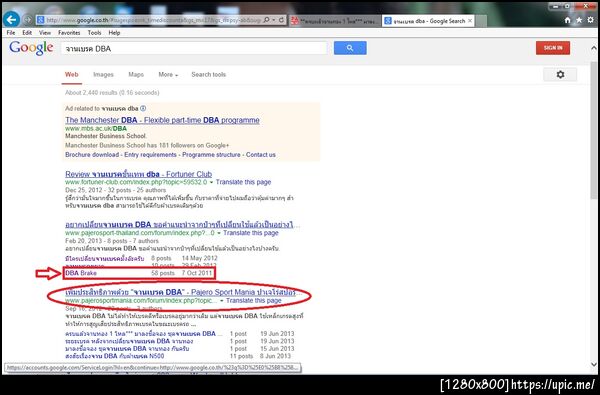600x395 pixels.
Task: Click the About 2,440 results text
Action: [112, 93]
